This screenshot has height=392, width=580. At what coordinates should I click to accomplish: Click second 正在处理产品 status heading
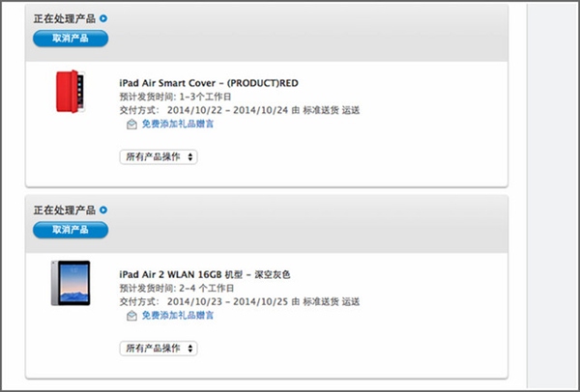coord(64,210)
